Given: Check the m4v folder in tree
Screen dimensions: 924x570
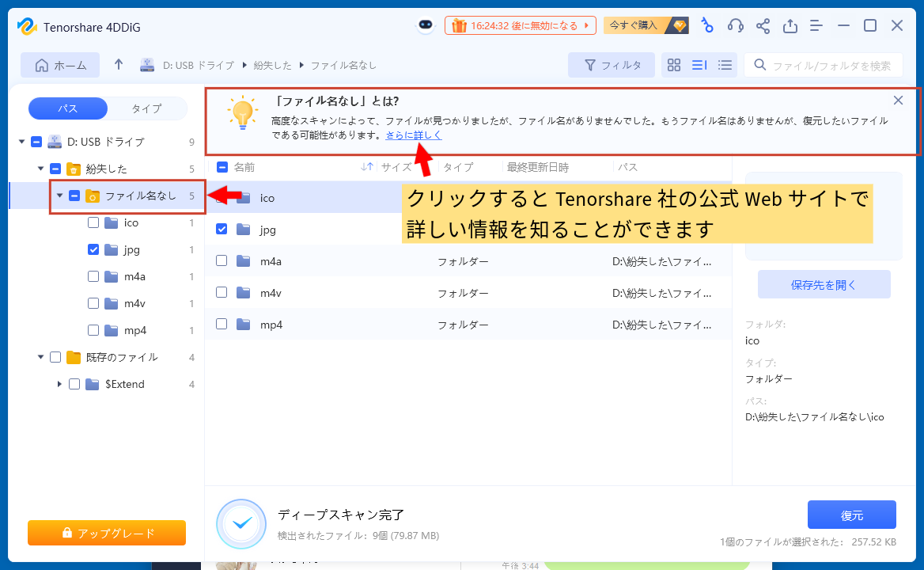Looking at the screenshot, I should (93, 303).
